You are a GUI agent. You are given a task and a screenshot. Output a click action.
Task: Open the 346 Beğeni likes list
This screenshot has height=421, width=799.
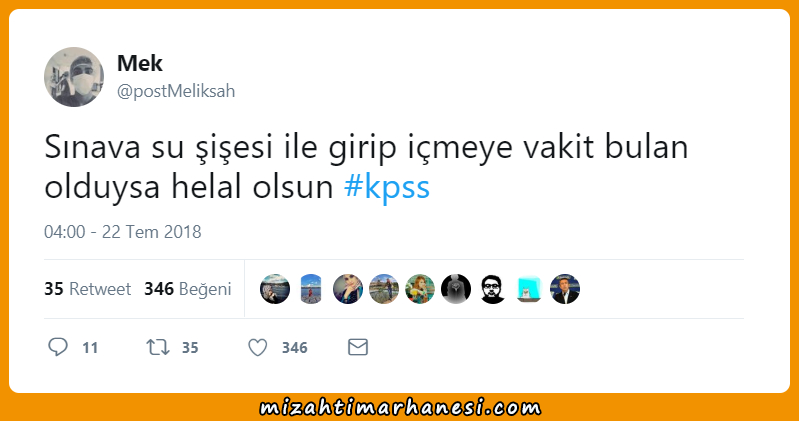[x=188, y=289]
